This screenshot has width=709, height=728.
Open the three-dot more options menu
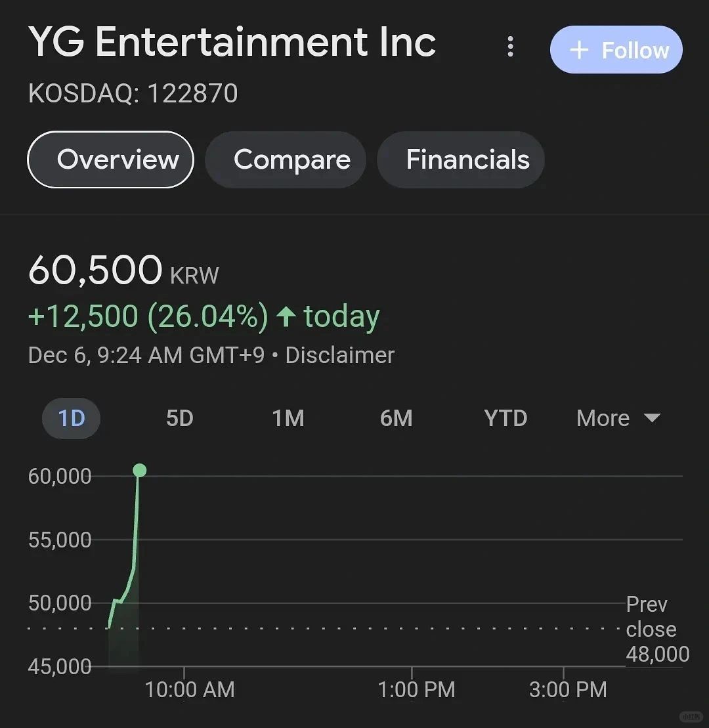point(510,47)
